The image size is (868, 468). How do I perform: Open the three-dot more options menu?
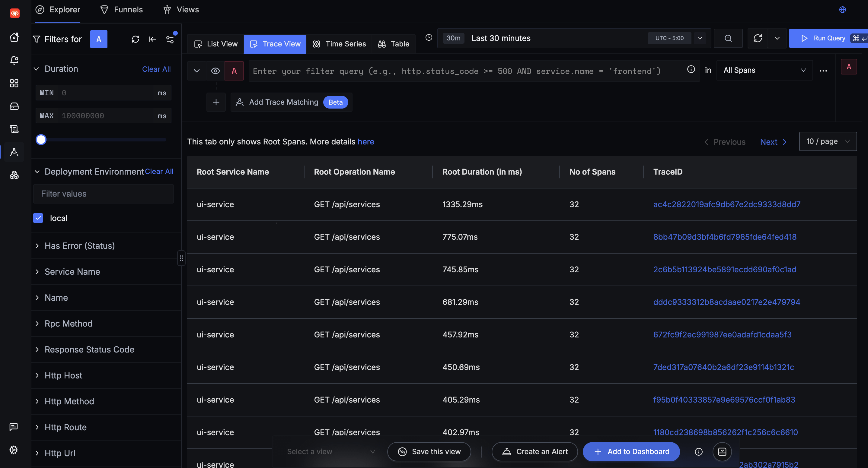pyautogui.click(x=823, y=71)
